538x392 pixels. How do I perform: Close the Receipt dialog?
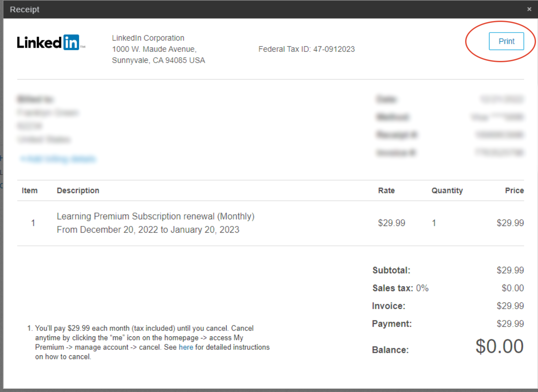pos(529,9)
